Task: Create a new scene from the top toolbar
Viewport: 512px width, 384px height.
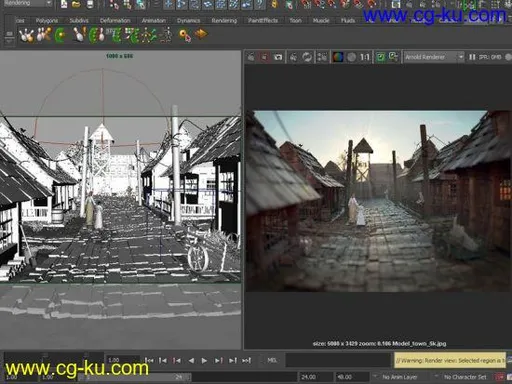Action: (x=64, y=4)
